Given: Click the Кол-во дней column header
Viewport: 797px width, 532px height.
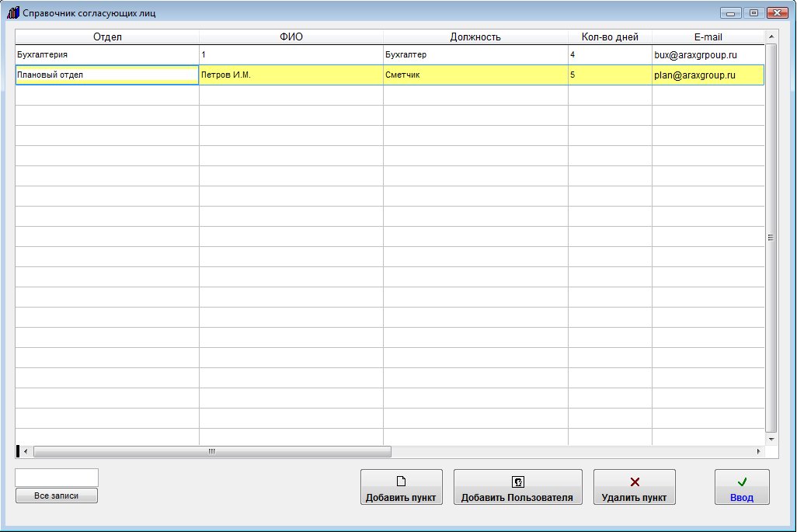Looking at the screenshot, I should (610, 37).
